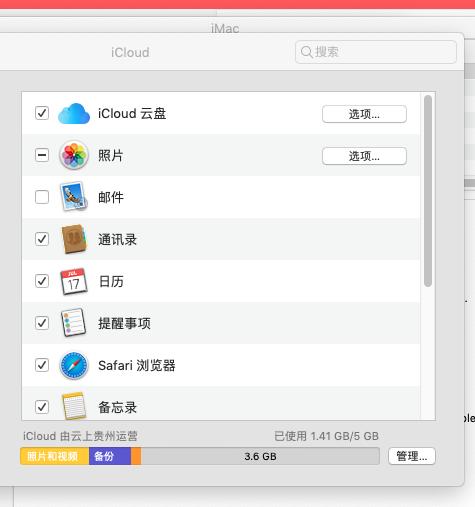Click the Safari compass icon

click(x=74, y=365)
